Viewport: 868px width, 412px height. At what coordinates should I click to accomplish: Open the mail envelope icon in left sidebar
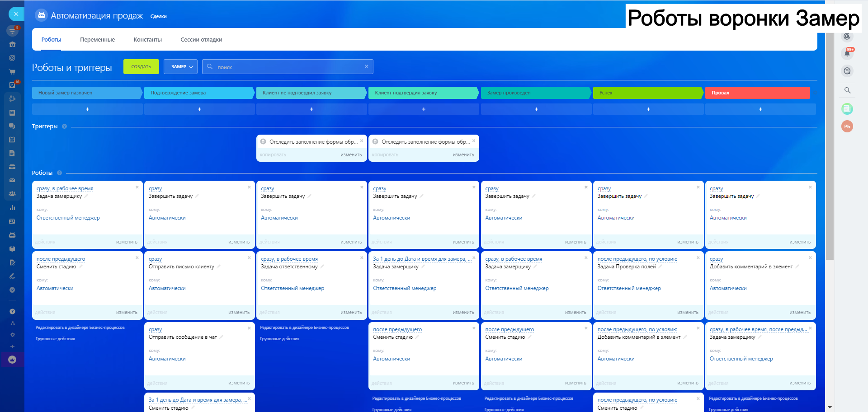click(x=12, y=180)
